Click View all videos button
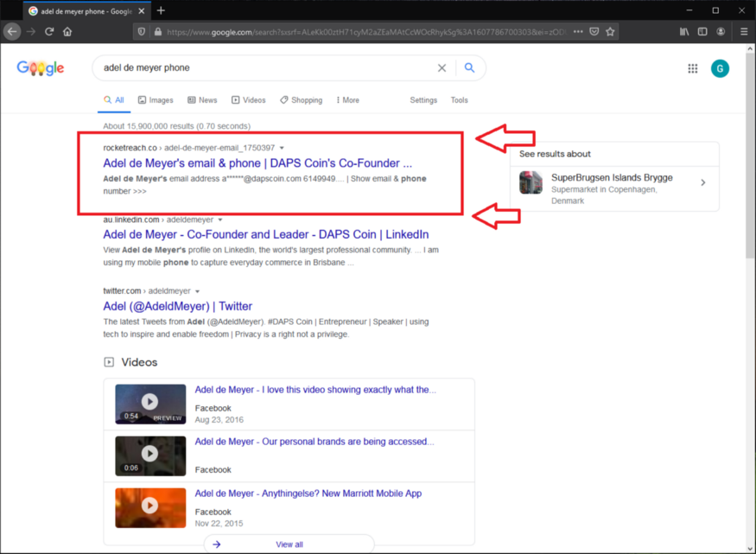Viewport: 756px width, 554px height. pyautogui.click(x=289, y=544)
